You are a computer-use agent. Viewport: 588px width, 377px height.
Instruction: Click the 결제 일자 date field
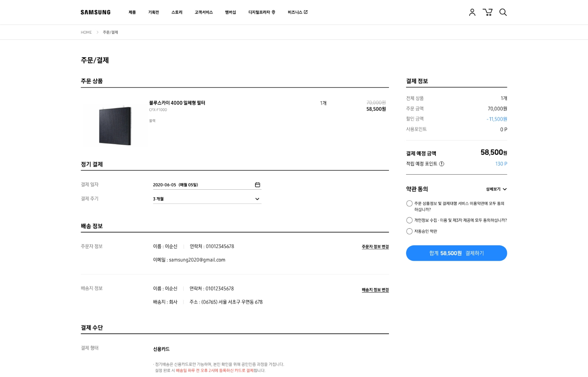click(207, 185)
